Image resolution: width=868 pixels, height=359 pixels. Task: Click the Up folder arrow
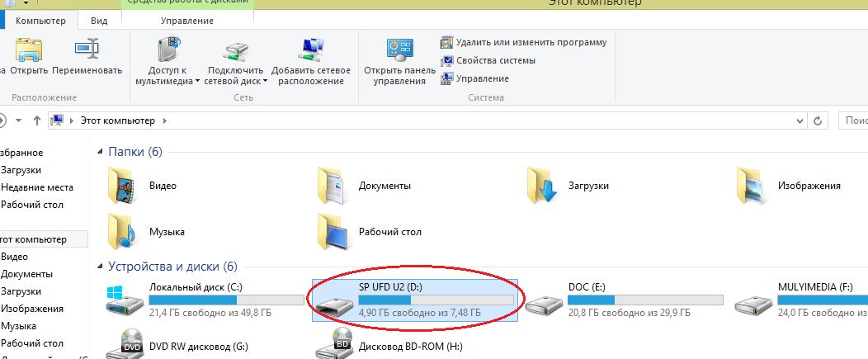click(37, 120)
